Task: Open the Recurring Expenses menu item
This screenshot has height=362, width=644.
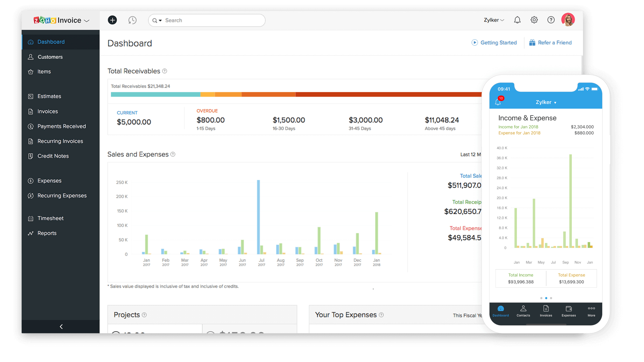Action: point(61,195)
